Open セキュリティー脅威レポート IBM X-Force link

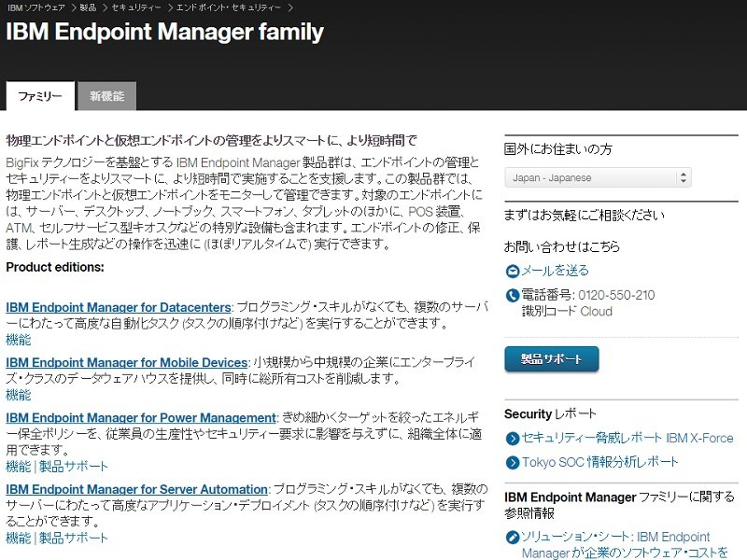point(627,438)
